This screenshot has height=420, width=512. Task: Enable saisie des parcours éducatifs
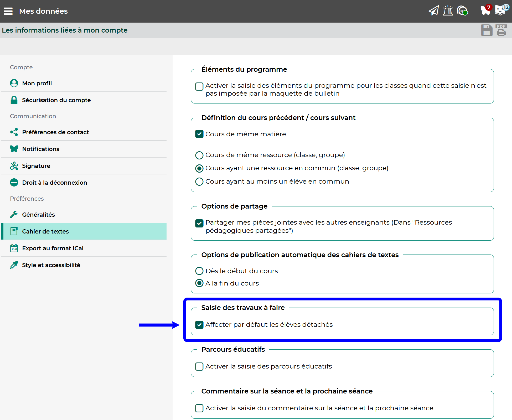tap(199, 366)
